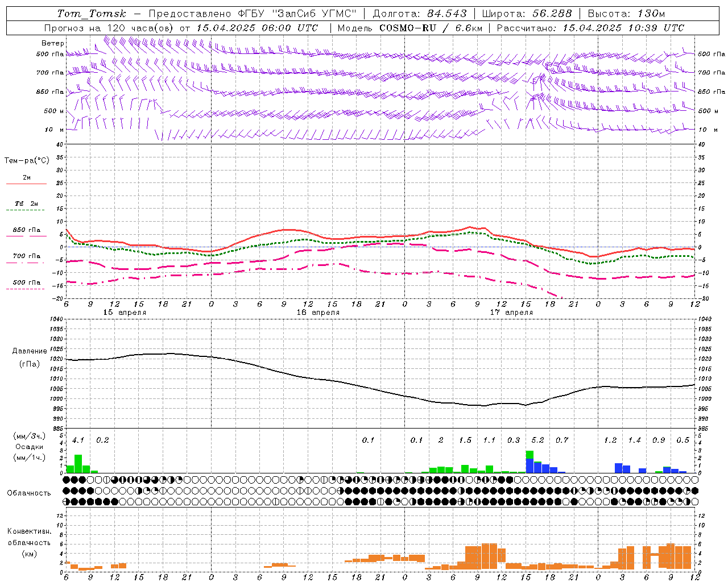Image resolution: width=728 pixels, height=582 pixels.
Task: Click the "Рассчитано: 15.04.2025 10:39 UTC" timestamp
Action: 590,28
